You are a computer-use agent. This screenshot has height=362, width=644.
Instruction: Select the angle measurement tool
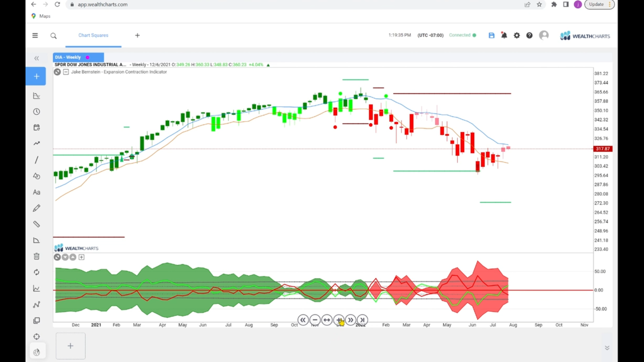37,240
